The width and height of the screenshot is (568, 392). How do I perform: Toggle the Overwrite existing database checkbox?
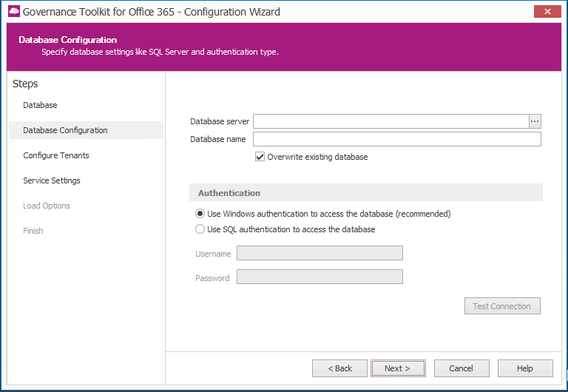(x=260, y=157)
